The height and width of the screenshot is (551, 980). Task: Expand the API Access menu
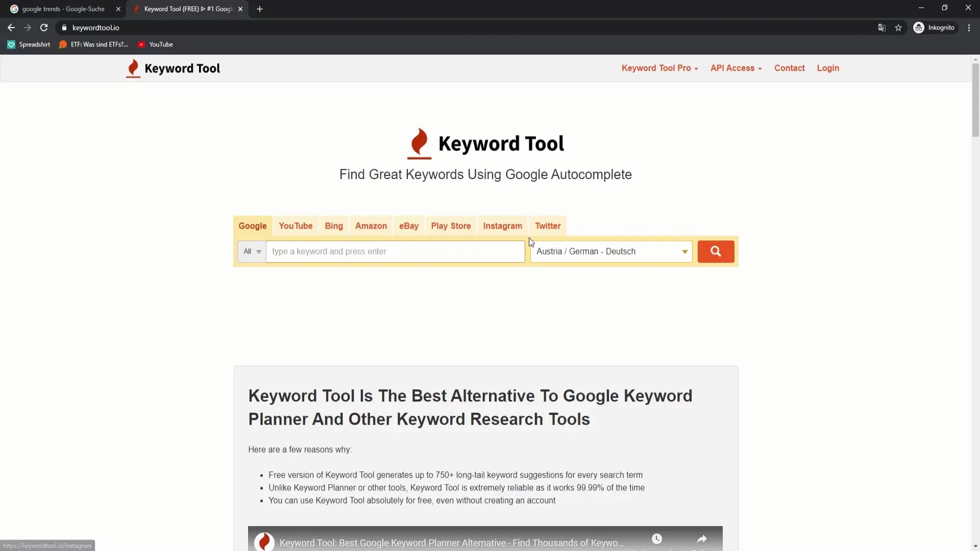736,68
